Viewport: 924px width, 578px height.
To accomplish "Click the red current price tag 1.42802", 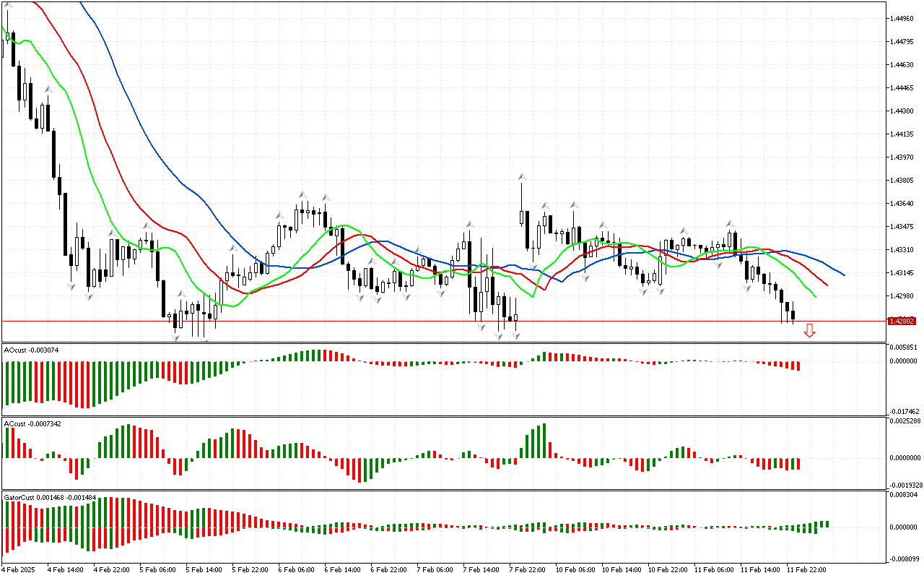I will pos(902,321).
